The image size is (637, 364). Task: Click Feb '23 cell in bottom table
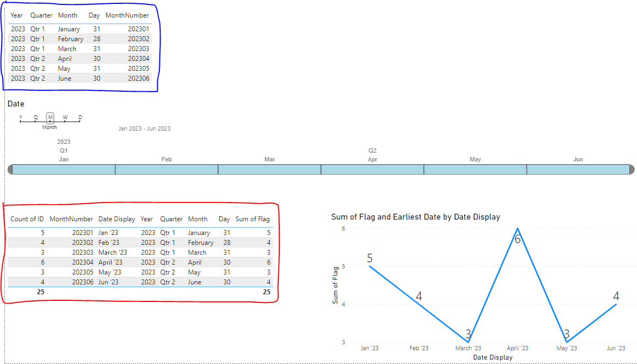click(x=109, y=243)
